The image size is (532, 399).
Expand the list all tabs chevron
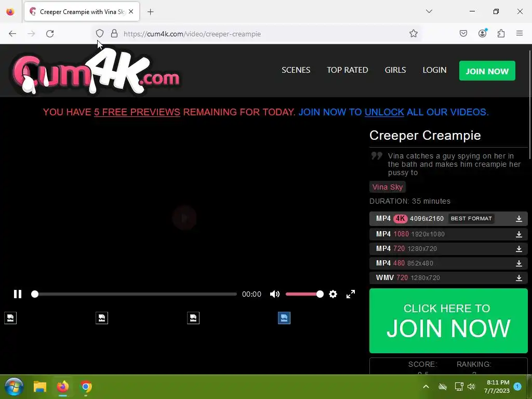point(429,11)
